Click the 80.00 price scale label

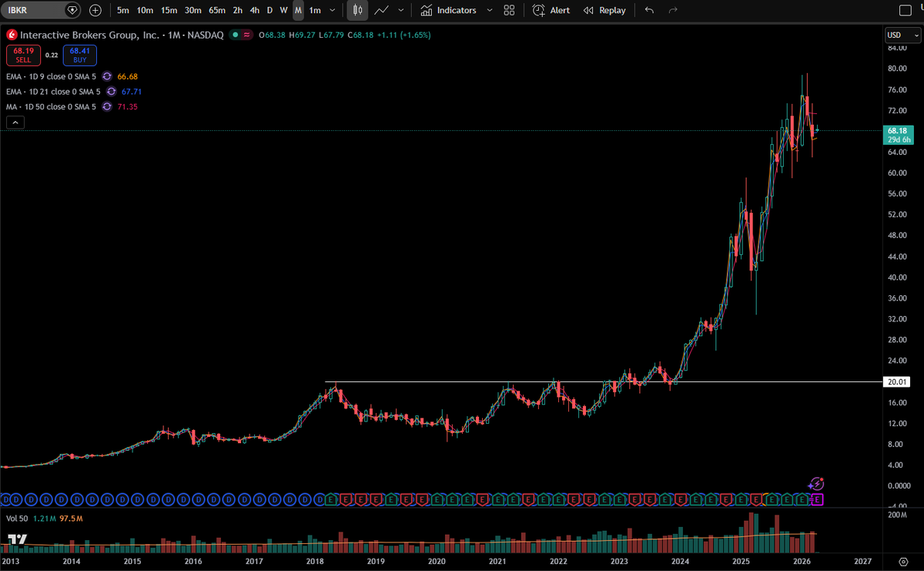tap(897, 69)
